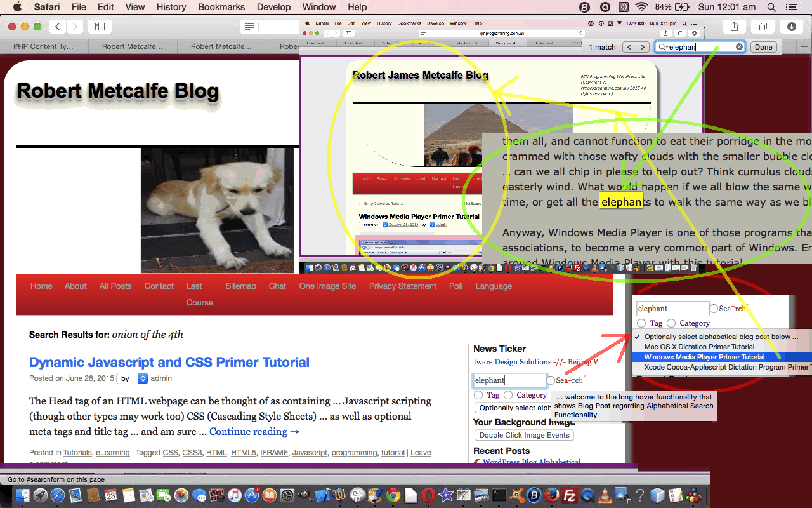The image size is (812, 508).
Task: Open System Preferences in the Dock
Action: coord(287,495)
